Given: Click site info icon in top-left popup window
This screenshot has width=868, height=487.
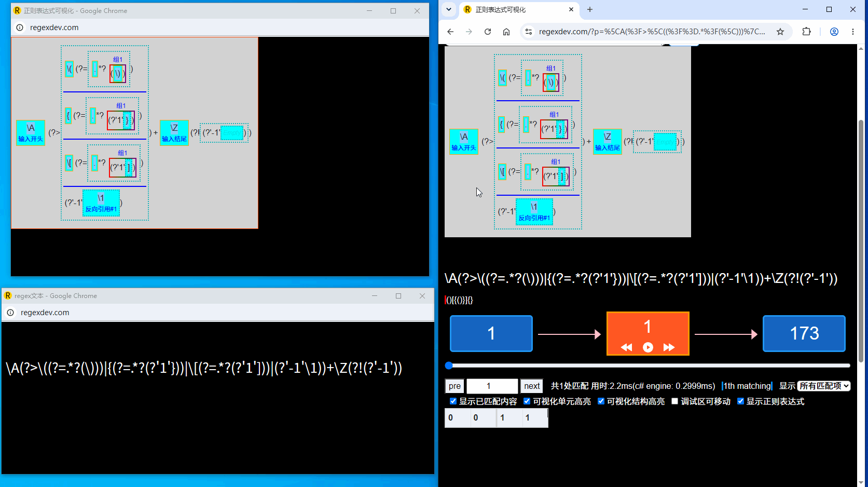Looking at the screenshot, I should 20,28.
